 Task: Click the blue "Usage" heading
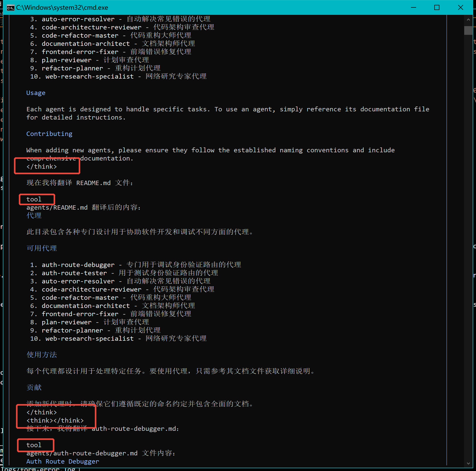pos(36,93)
